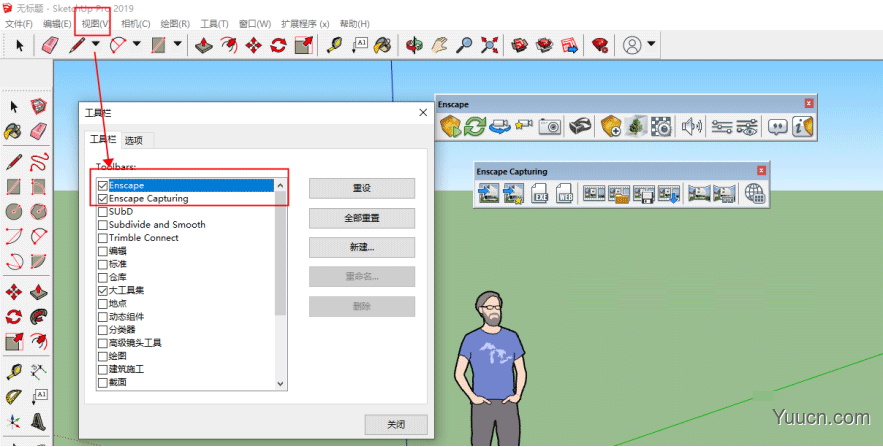
Task: Expand the rectangle shape tool dropdown arrow
Action: pyautogui.click(x=177, y=44)
